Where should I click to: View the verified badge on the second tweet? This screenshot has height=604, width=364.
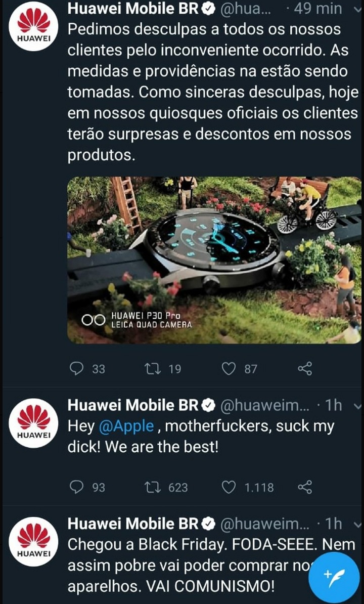click(208, 406)
